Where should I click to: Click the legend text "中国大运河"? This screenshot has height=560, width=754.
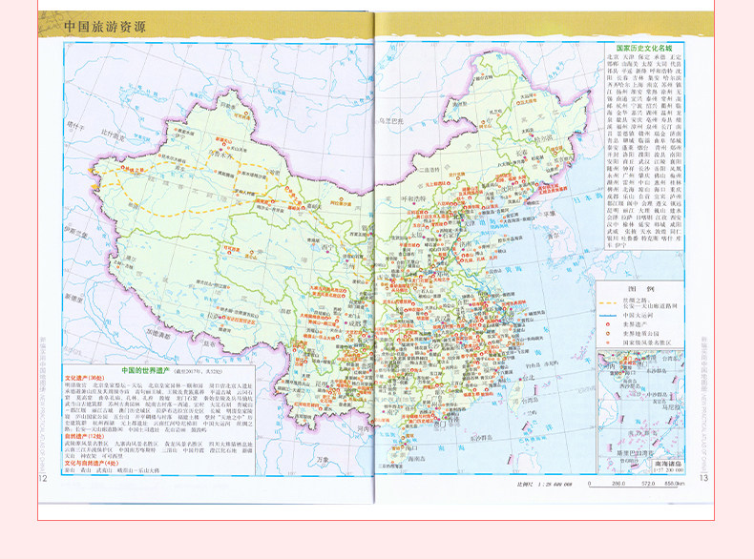pyautogui.click(x=638, y=316)
